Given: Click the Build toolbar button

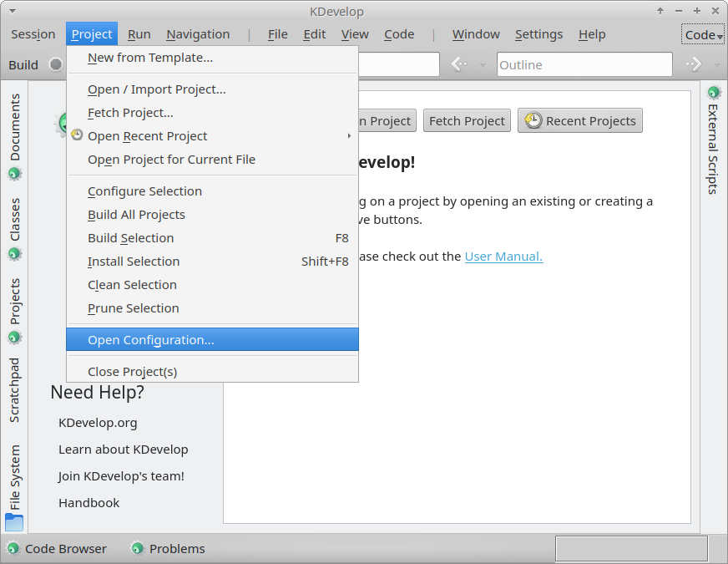Looking at the screenshot, I should tap(23, 64).
